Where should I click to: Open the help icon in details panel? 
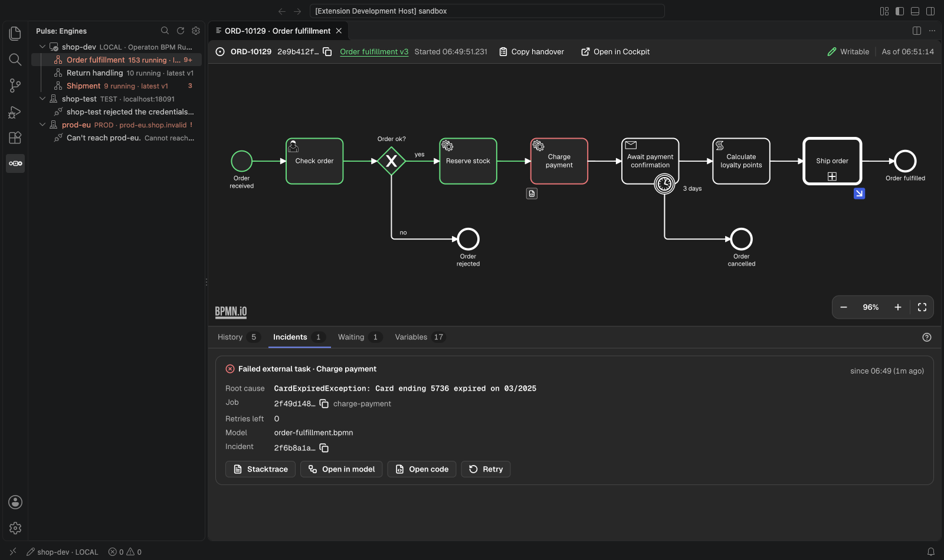click(x=927, y=338)
